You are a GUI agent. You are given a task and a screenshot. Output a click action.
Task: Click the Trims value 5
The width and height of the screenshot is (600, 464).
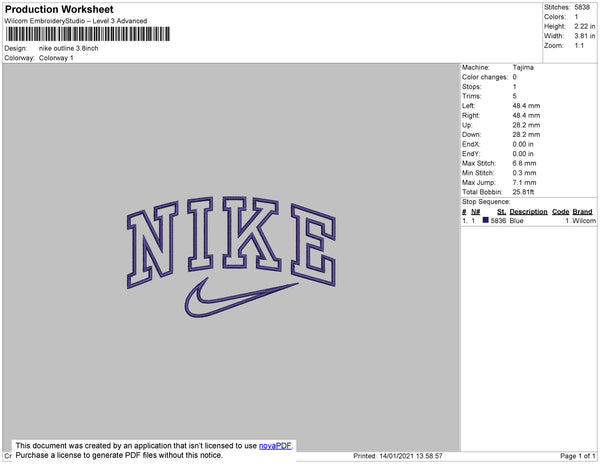[514, 96]
